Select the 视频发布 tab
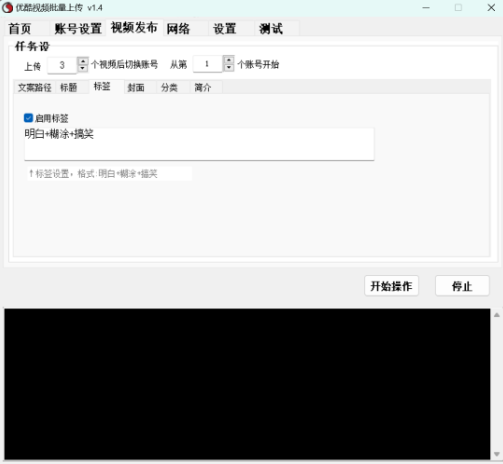The height and width of the screenshot is (464, 503). (x=134, y=28)
